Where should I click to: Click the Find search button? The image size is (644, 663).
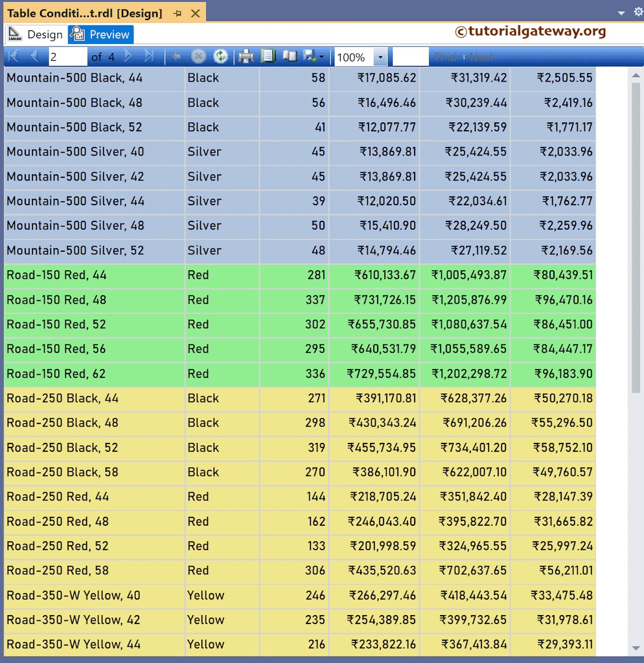[x=446, y=56]
